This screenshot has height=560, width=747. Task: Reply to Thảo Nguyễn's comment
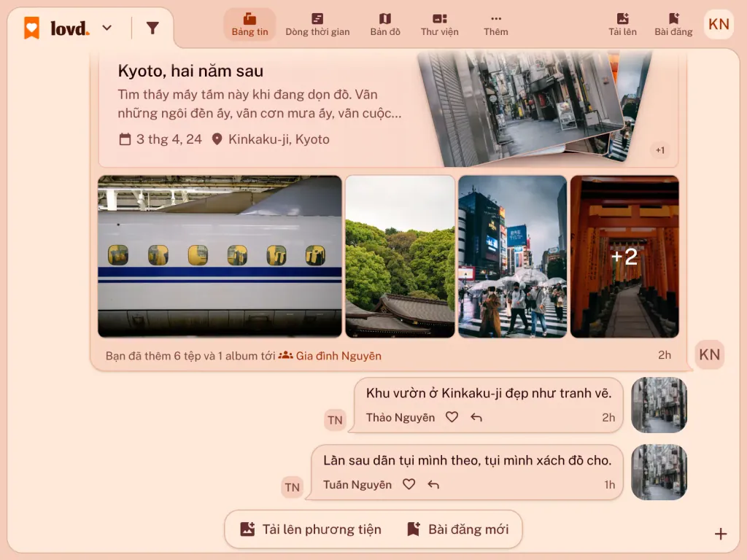tap(476, 417)
